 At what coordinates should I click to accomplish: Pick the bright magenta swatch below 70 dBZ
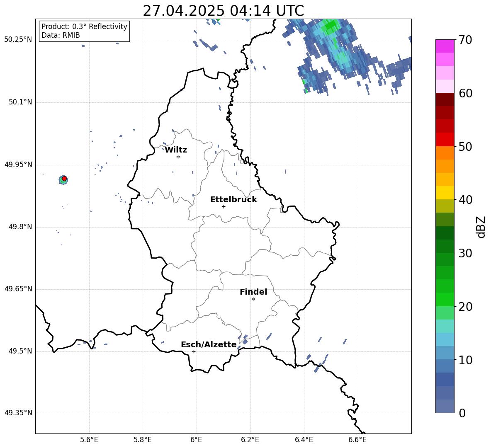click(x=445, y=46)
